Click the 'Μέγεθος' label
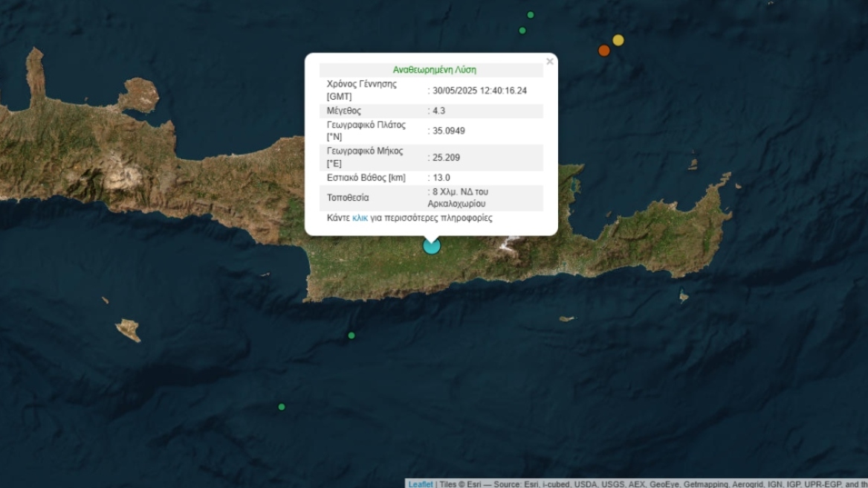Screen dimensions: 868x488 (x=344, y=111)
